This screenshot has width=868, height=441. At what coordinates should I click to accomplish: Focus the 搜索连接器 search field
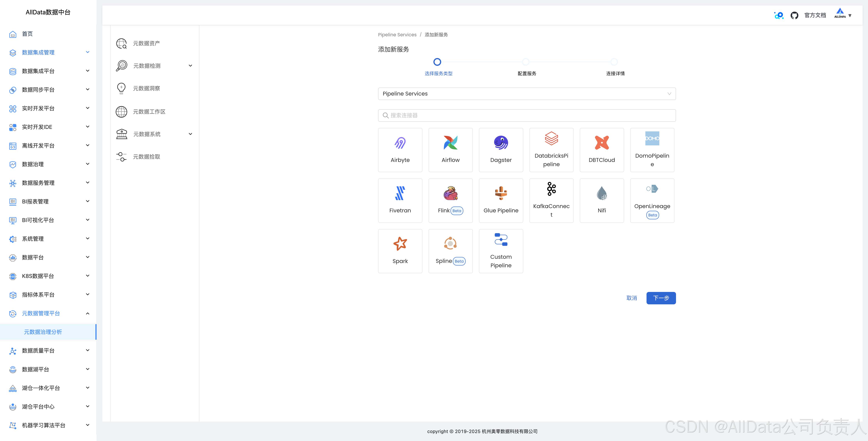click(x=527, y=115)
